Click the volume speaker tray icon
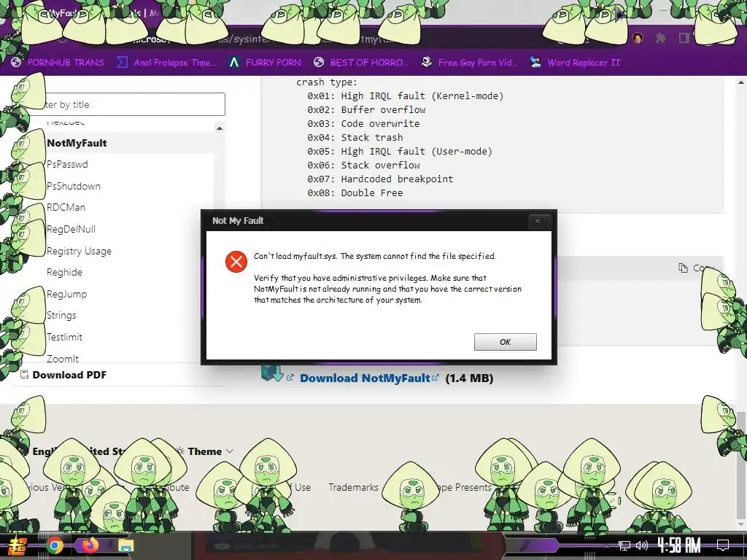 642,545
